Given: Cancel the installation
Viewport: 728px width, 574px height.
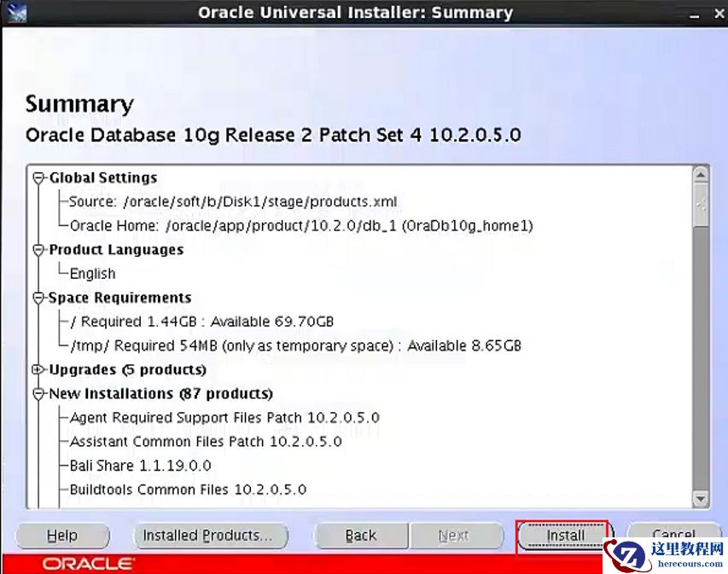Looking at the screenshot, I should 673,533.
